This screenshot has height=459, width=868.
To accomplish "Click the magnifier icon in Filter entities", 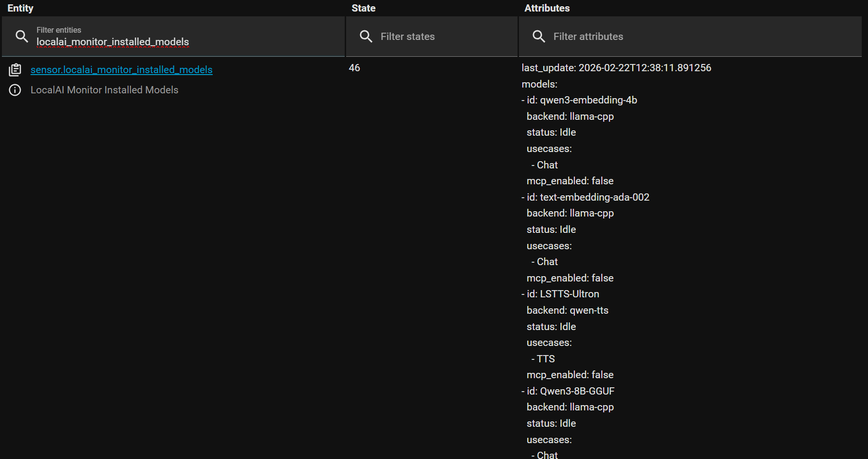I will click(x=22, y=37).
